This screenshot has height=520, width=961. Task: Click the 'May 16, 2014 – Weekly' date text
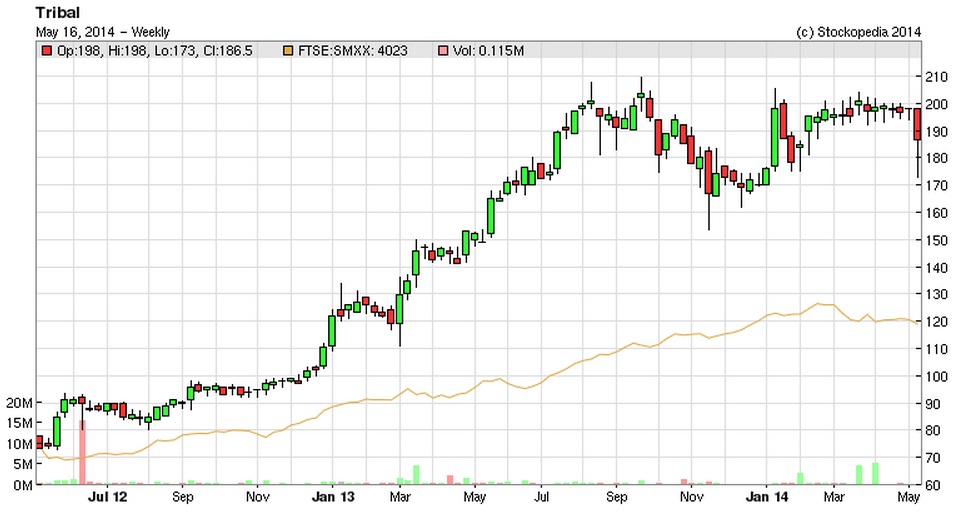pyautogui.click(x=102, y=32)
